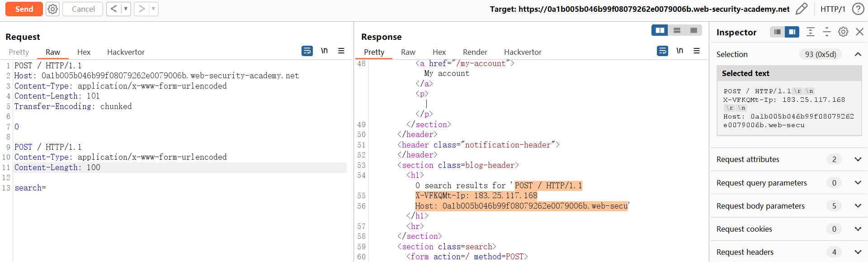
Task: Click the search= line in the request editor
Action: point(30,188)
